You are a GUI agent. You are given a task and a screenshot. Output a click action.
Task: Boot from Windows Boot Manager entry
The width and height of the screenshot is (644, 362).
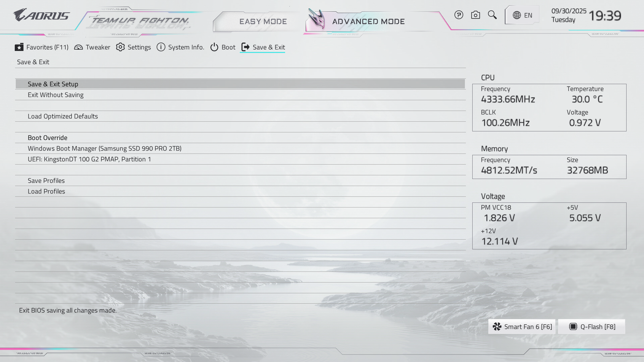click(104, 148)
